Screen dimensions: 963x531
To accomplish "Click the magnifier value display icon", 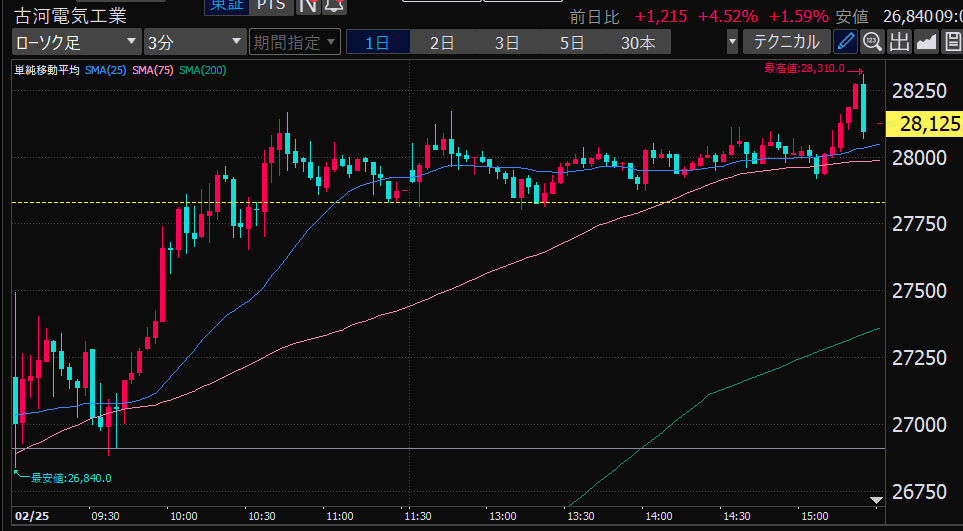I will [872, 42].
